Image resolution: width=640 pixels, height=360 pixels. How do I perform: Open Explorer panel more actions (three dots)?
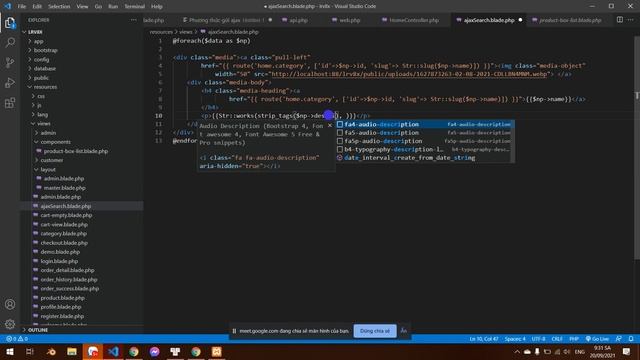point(133,20)
